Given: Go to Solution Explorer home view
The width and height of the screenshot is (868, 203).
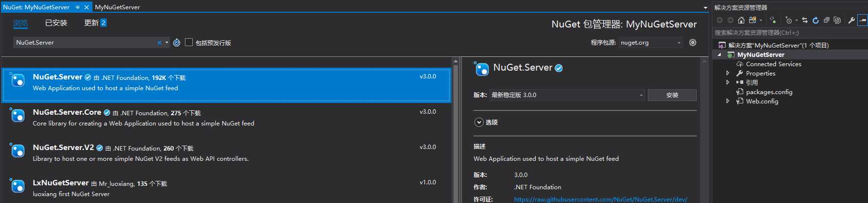Looking at the screenshot, I should point(741,20).
